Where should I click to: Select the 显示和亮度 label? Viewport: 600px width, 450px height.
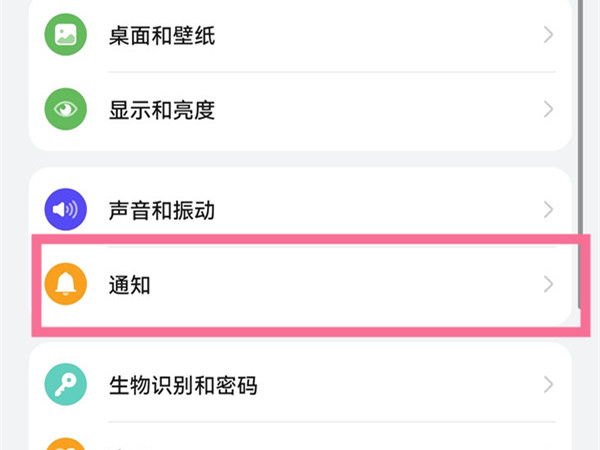(161, 109)
